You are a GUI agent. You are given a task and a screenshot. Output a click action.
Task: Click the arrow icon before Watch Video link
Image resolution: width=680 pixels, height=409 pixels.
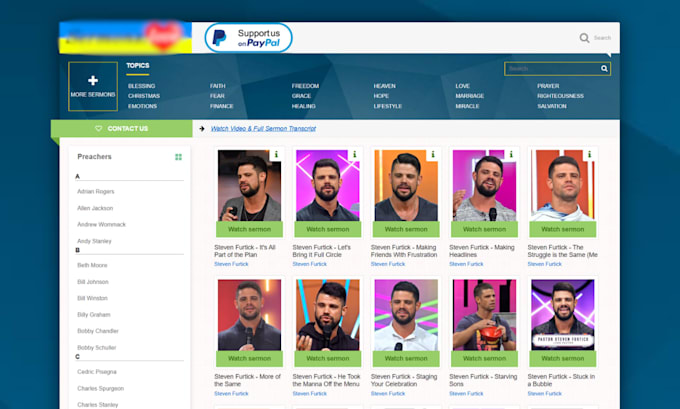click(202, 128)
